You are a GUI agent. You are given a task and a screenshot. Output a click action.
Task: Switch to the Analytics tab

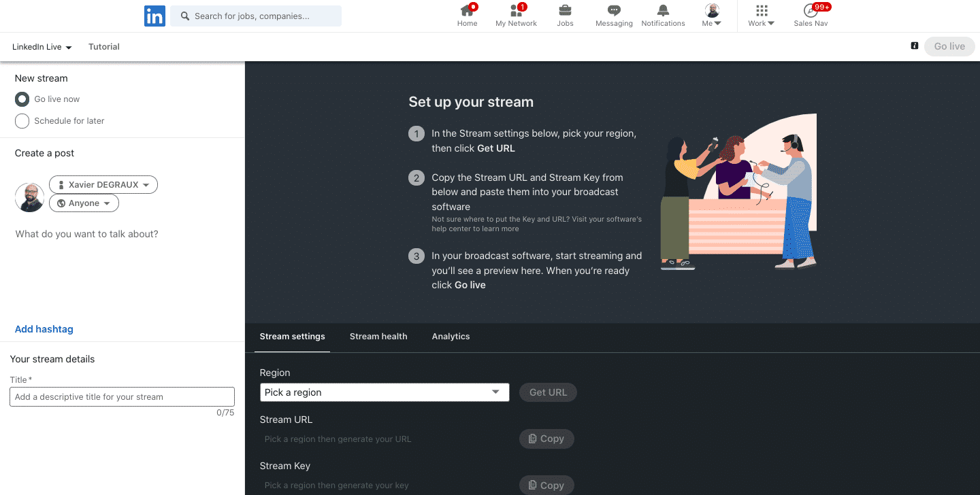click(x=451, y=337)
